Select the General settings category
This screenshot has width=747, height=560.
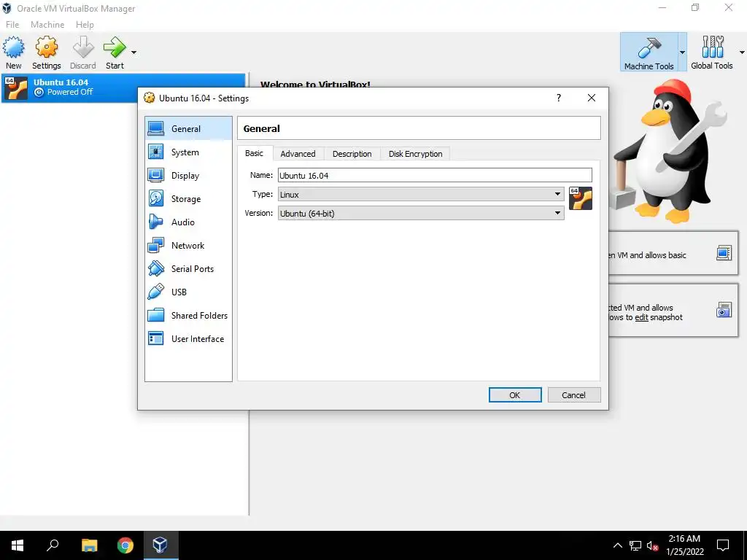(188, 128)
